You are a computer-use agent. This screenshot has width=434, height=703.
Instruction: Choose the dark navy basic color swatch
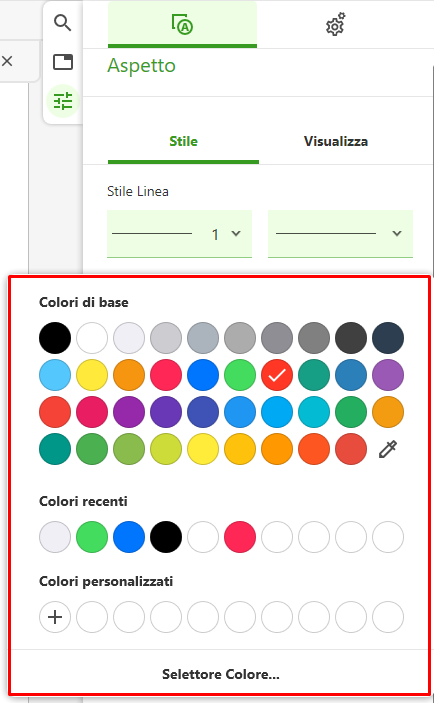(x=388, y=338)
